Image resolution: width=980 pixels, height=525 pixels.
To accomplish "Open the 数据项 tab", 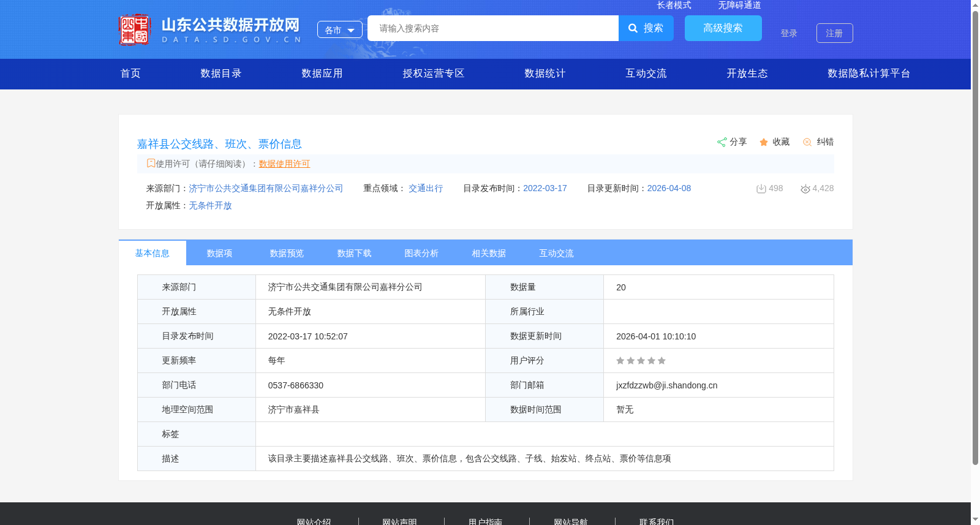I will [220, 253].
